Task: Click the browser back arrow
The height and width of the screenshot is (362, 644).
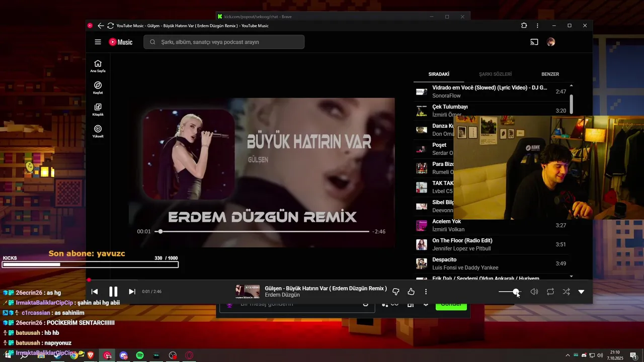Action: pos(101,26)
